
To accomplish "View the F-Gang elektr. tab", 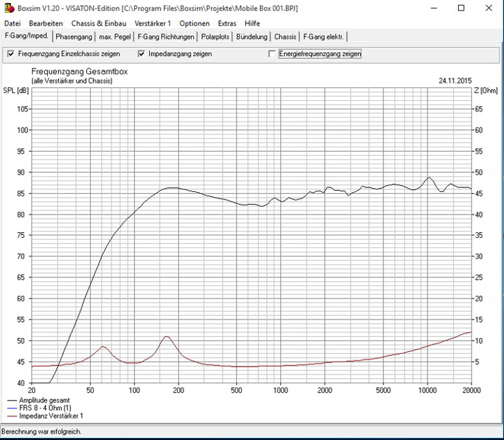I will 323,37.
